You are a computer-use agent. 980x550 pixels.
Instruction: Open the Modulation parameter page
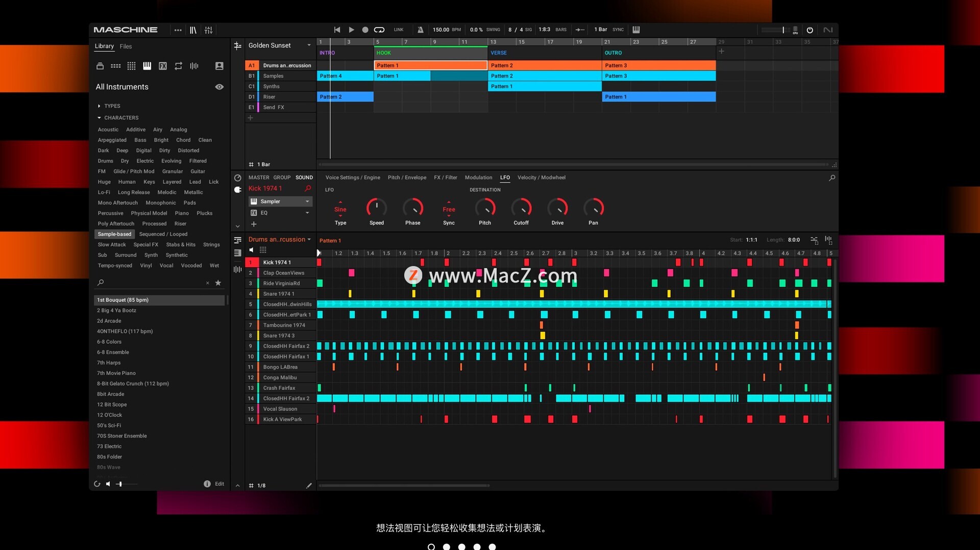(478, 178)
